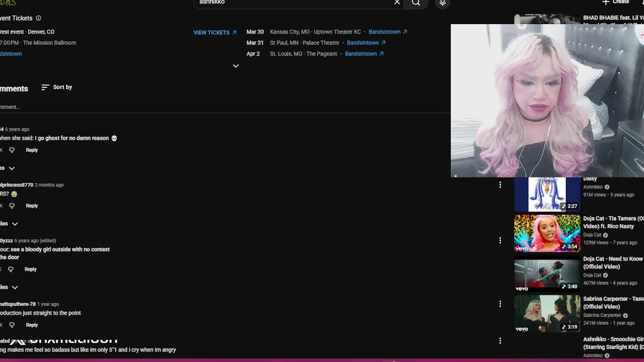This screenshot has height=362, width=644.
Task: Go to Ashnikko channel under Daisy
Action: pos(593,187)
